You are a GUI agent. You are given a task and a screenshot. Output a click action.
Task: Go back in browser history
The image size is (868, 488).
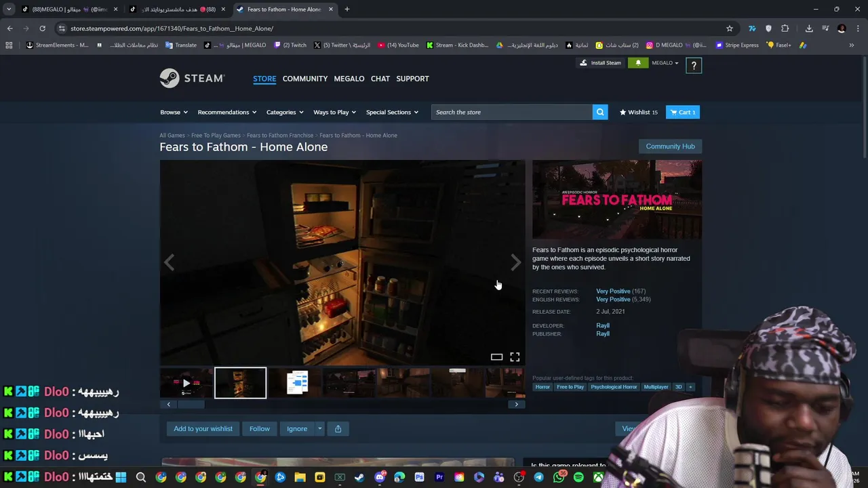coord(9,28)
